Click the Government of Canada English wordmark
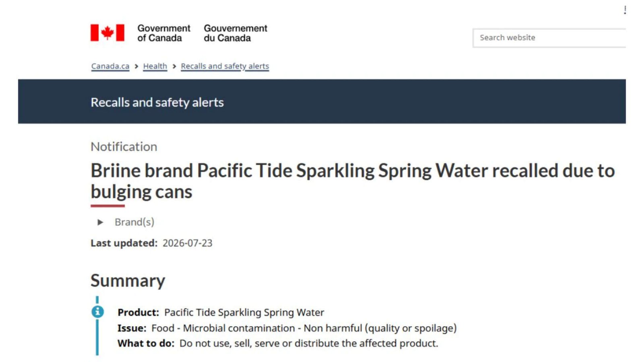Viewport: 644px width, 362px height. [164, 33]
